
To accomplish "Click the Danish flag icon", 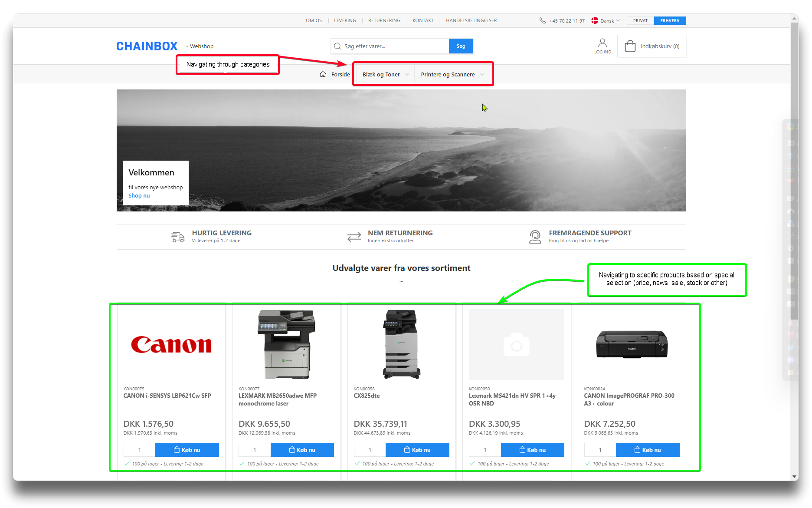I will pos(595,20).
